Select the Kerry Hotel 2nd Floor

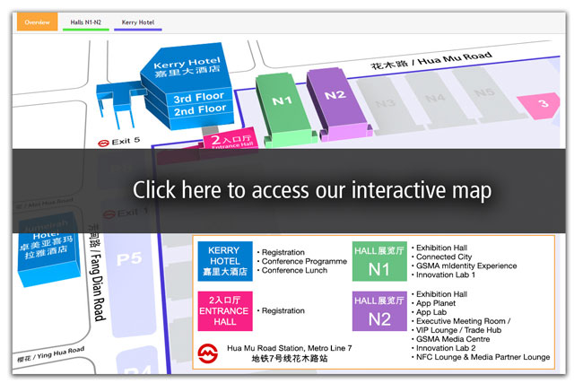(x=200, y=110)
